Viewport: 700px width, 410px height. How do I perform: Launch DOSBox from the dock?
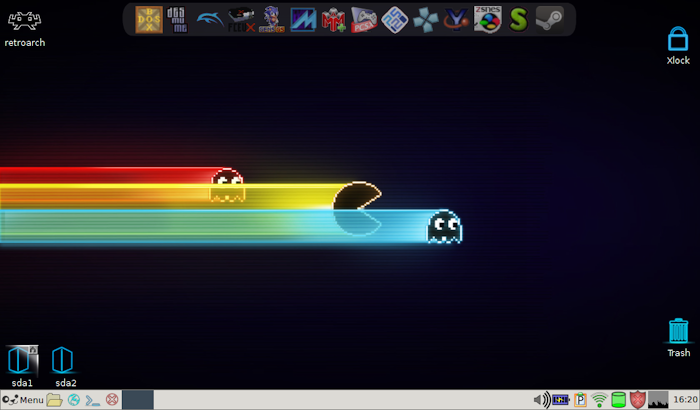pos(149,20)
